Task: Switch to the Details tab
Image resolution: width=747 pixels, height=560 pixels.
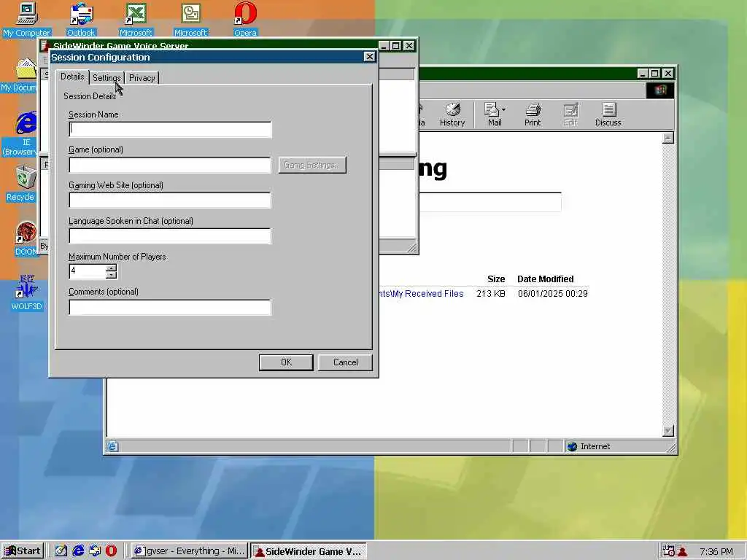Action: point(72,77)
